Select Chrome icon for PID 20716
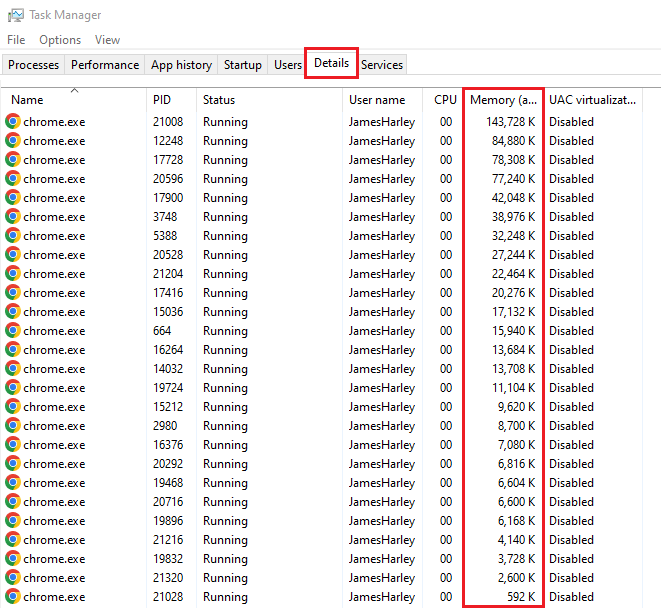This screenshot has width=661, height=608. tap(13, 502)
